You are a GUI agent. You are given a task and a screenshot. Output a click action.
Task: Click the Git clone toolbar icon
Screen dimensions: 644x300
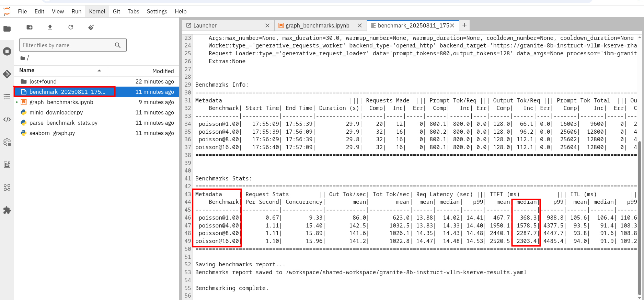click(x=91, y=27)
